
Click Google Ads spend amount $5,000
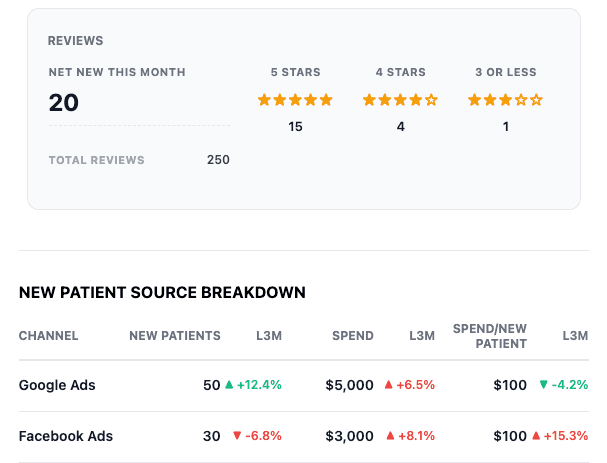[350, 385]
